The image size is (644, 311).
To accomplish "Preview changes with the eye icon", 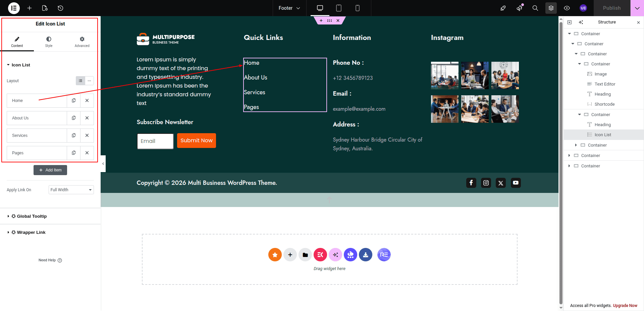I will coord(567,8).
